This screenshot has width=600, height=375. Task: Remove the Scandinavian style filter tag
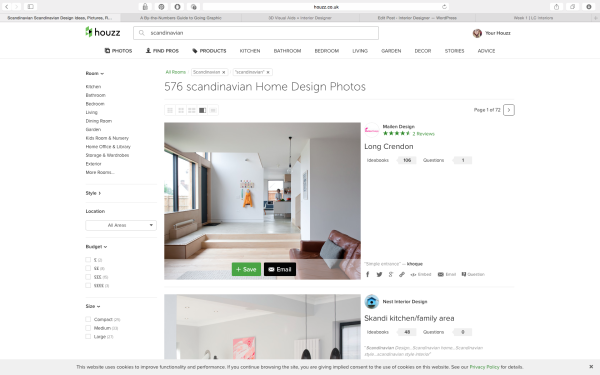224,72
